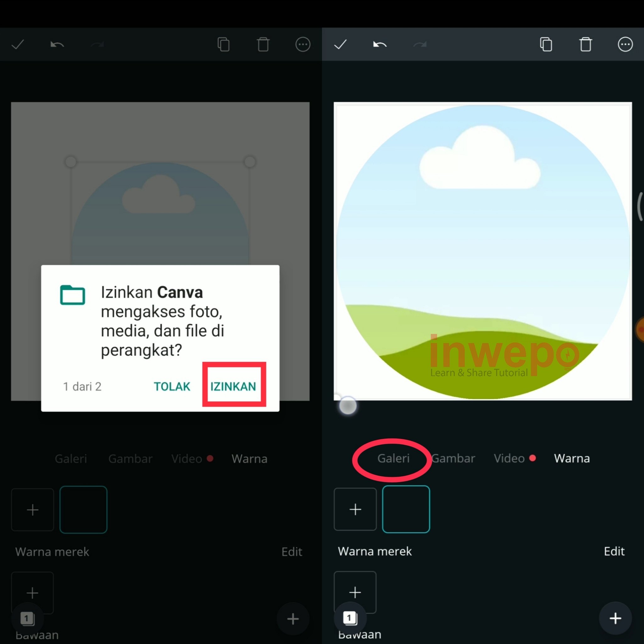644x644 pixels.
Task: Tap duplicate icon in right toolbar
Action: pos(546,44)
